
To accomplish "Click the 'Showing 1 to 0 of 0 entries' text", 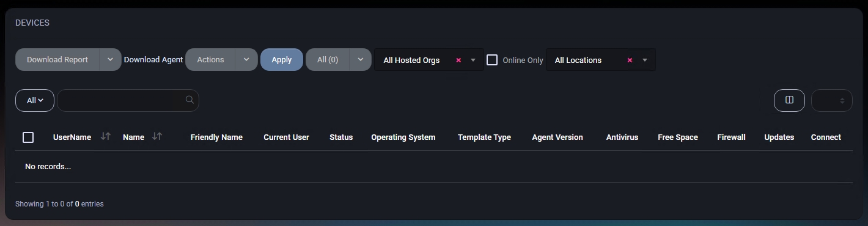I will (59, 204).
